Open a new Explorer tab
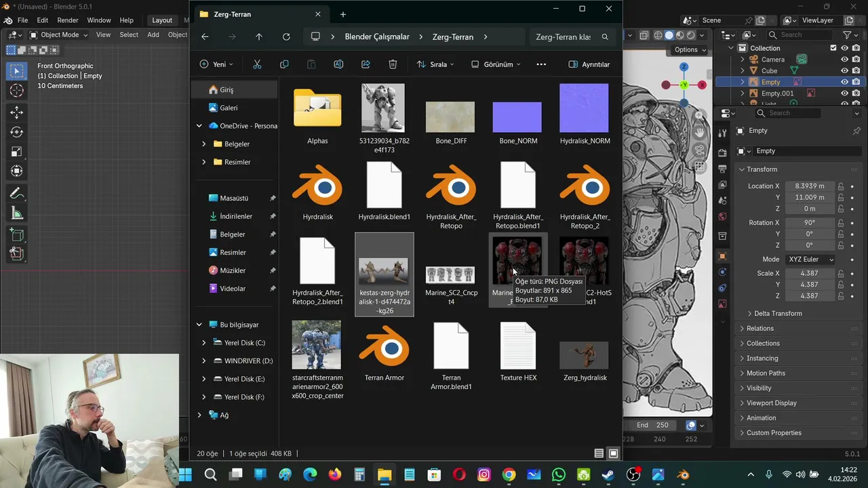Screen dimensions: 868x488 [343, 14]
